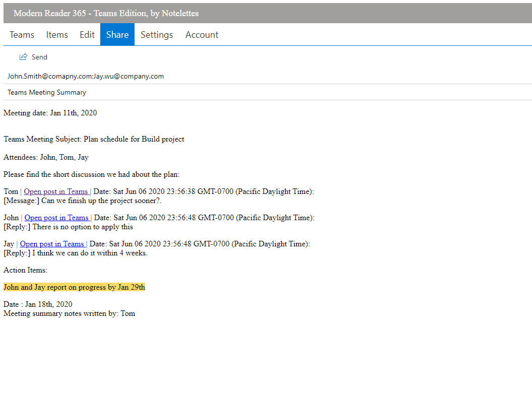Click the message 'Can we finish up the project sooner?'
The image size is (532, 399).
[x=101, y=201]
